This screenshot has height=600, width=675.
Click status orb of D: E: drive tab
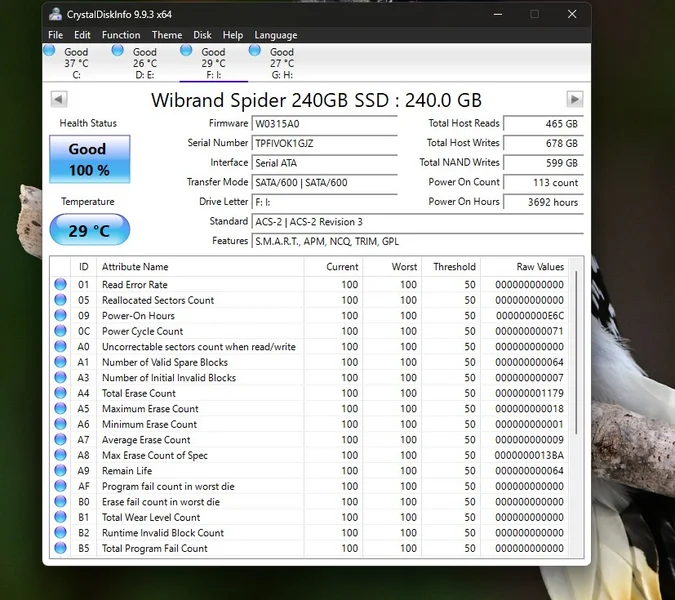[x=117, y=50]
